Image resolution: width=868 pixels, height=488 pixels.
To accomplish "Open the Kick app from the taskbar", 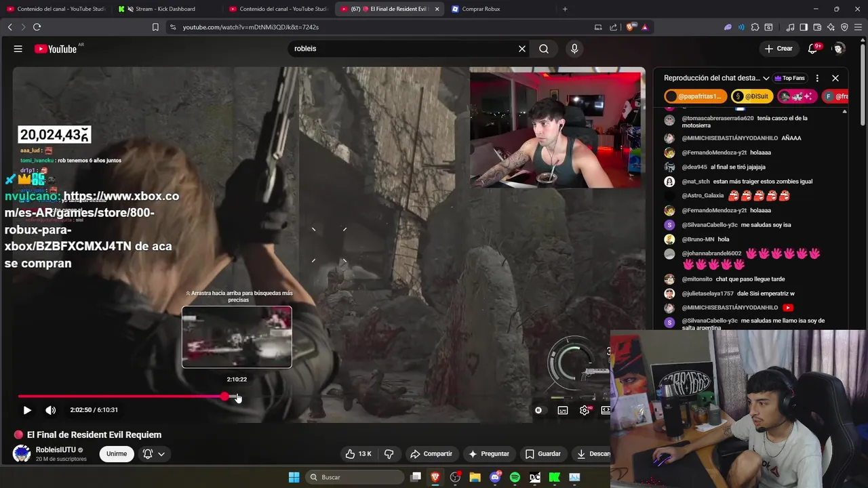I will [554, 477].
